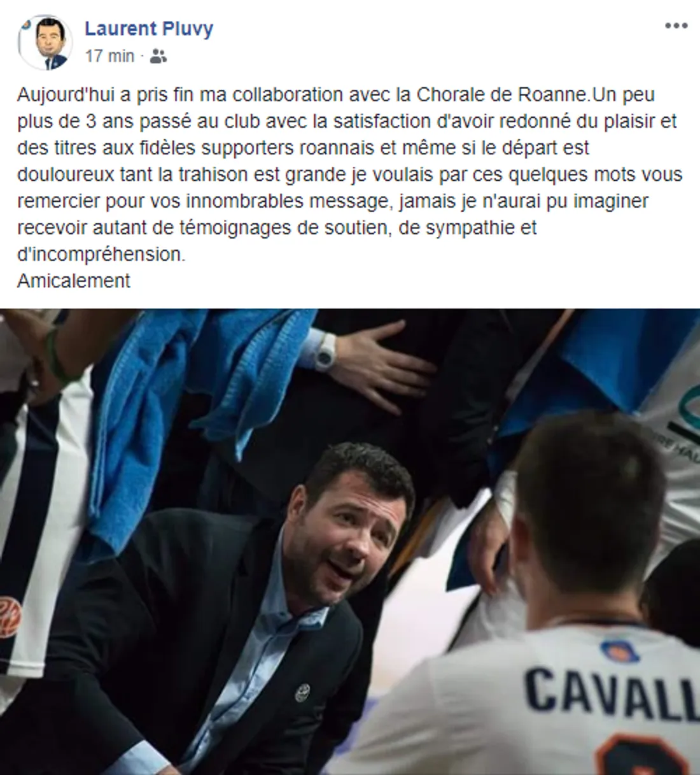Screen dimensions: 700x775
Task: Click the round lapel pin on coach's jacket
Action: tap(304, 692)
